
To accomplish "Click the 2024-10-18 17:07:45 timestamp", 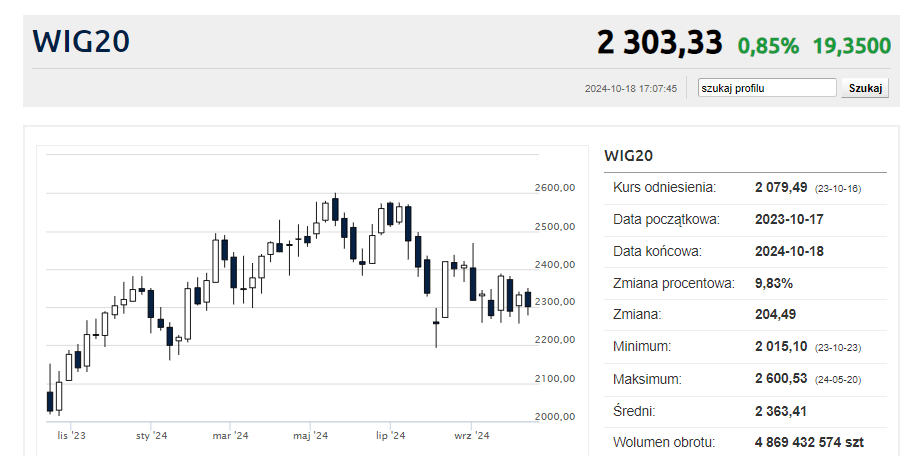I will coord(631,89).
